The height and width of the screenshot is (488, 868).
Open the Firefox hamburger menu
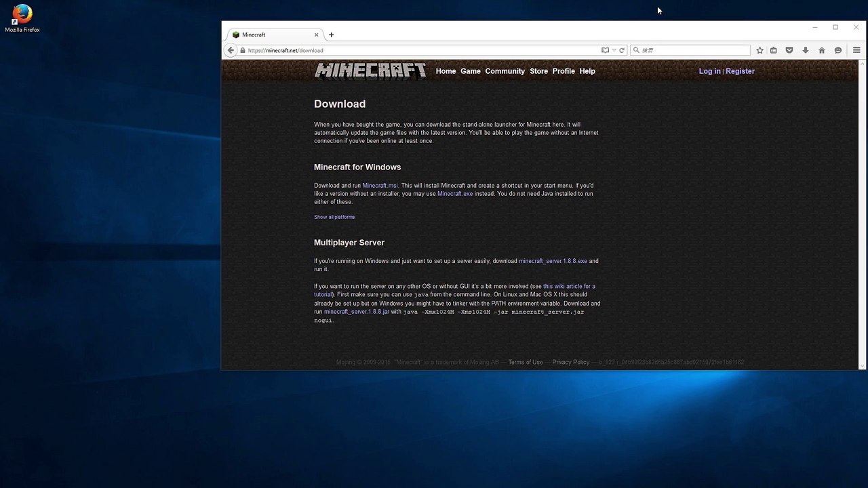(856, 50)
